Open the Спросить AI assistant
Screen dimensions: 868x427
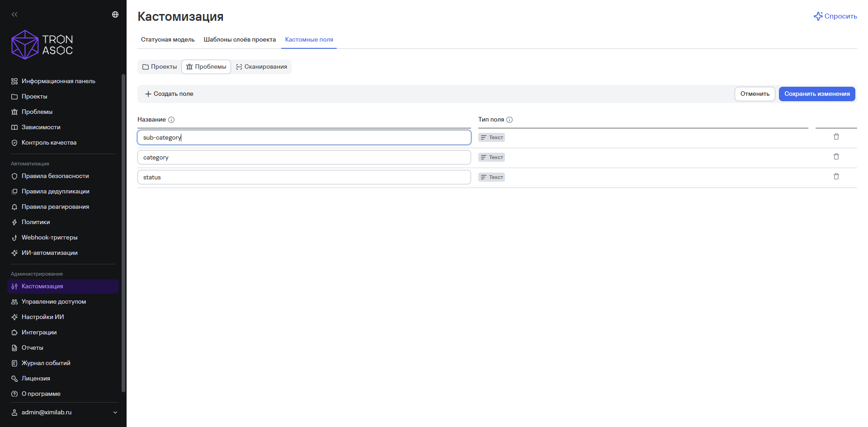coord(835,16)
